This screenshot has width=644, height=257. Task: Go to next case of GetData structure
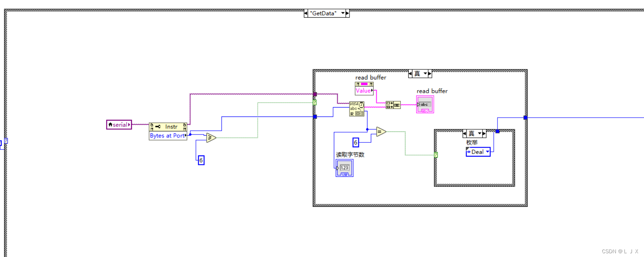coord(347,13)
